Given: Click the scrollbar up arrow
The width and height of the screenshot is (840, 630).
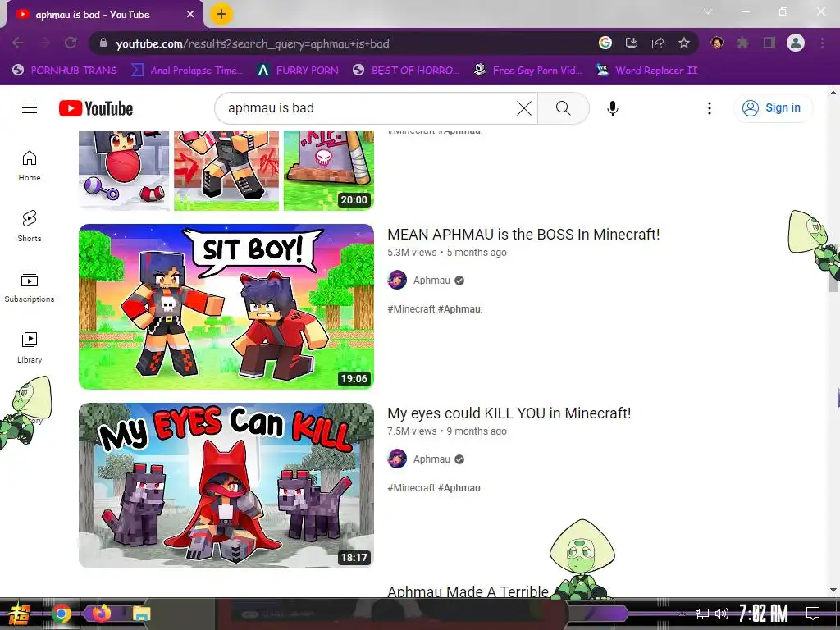Looking at the screenshot, I should pos(833,93).
